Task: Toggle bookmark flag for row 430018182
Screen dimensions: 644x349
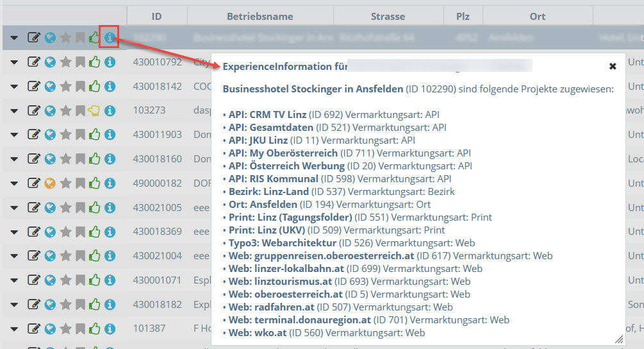Action: coord(81,304)
